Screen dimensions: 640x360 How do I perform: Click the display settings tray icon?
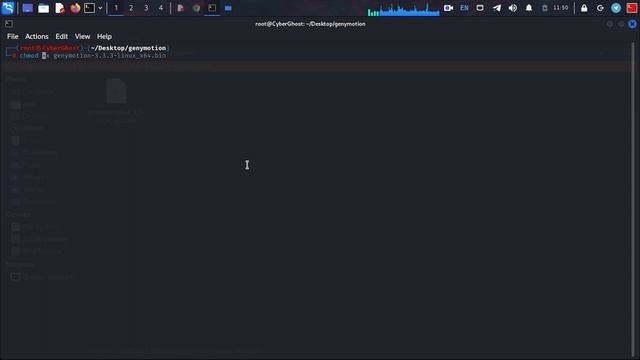click(480, 8)
